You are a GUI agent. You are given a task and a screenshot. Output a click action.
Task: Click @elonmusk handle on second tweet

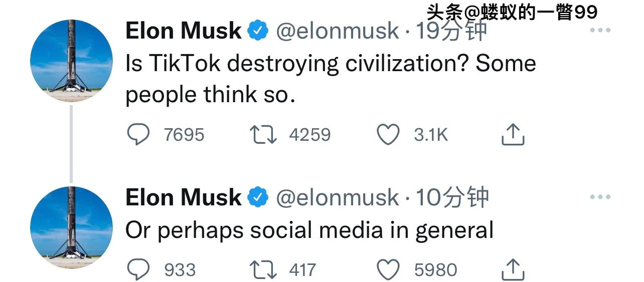338,198
